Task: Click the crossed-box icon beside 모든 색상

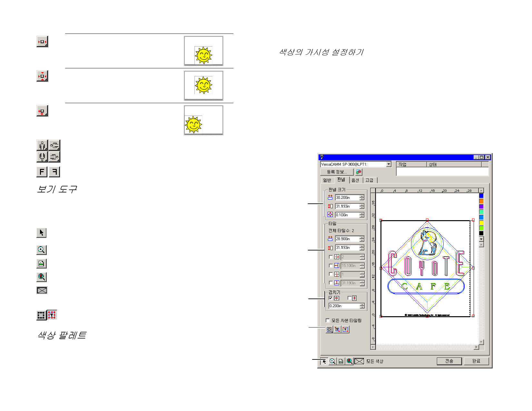Action: point(359,361)
